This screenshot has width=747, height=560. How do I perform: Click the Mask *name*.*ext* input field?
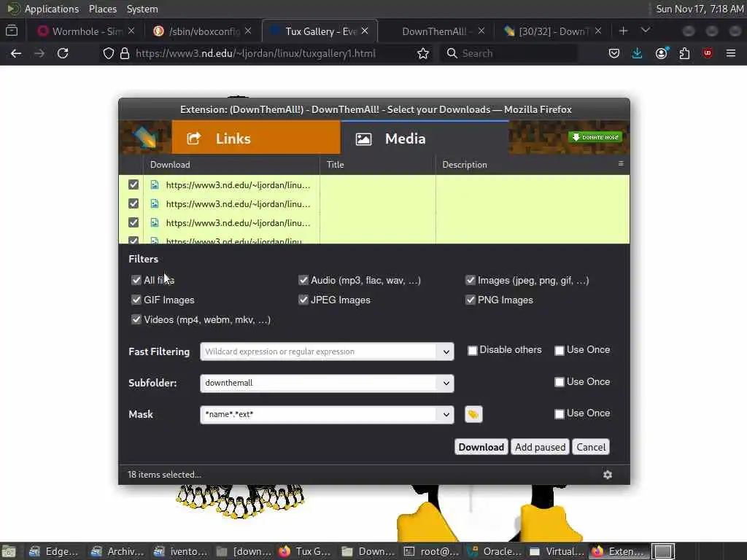pyautogui.click(x=318, y=414)
